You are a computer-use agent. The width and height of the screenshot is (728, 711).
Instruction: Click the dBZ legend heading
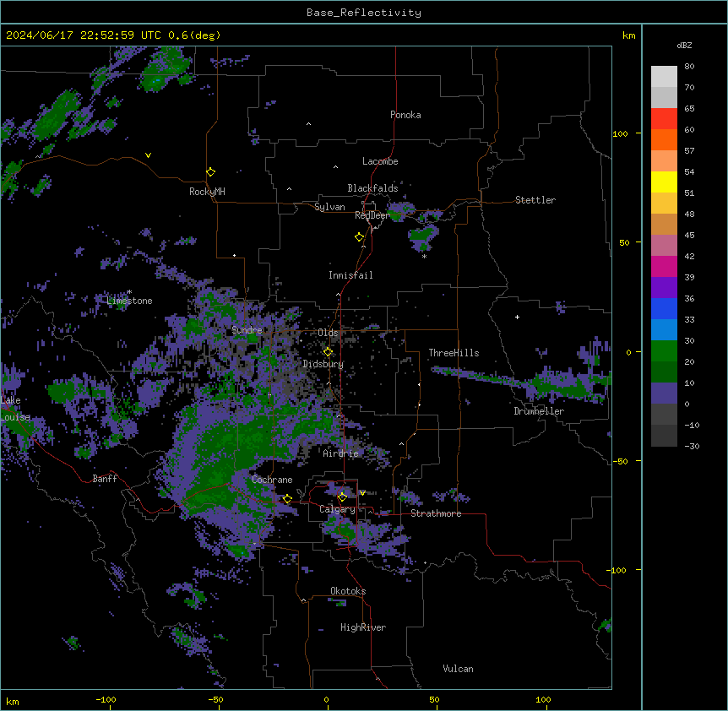coord(684,46)
